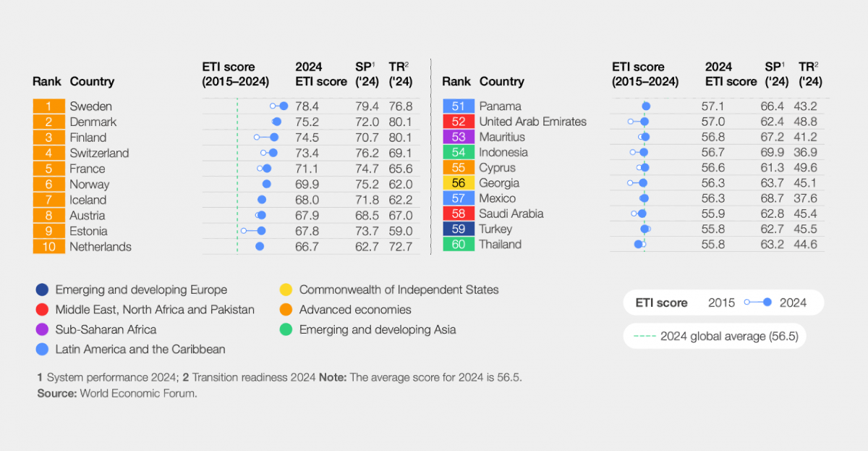This screenshot has height=451, width=868.
Task: Click the orange rank 10 Netherlands badge
Action: (48, 247)
